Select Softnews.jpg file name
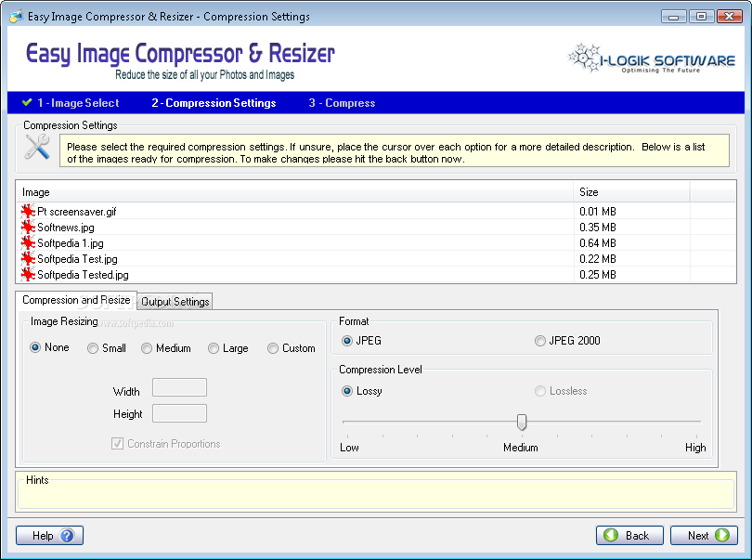Viewport: 752px width, 560px height. pos(66,228)
